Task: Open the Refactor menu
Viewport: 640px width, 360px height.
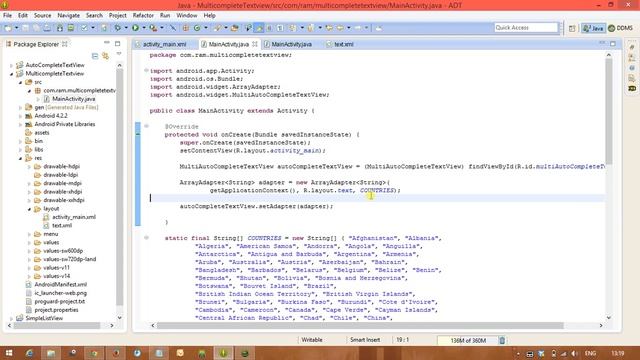Action: coord(143,16)
